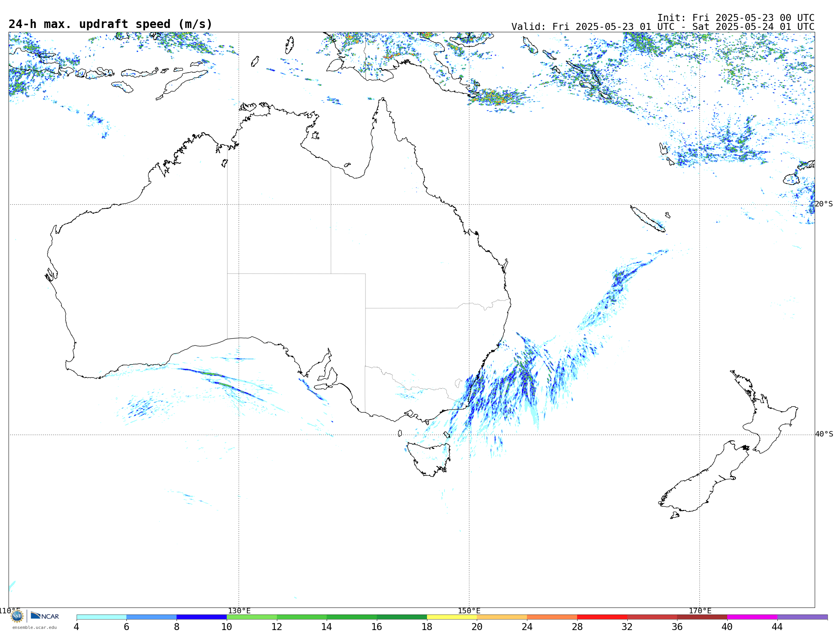Pick the green 12–14 colorbar segment
The image size is (840, 632).
coord(302,617)
